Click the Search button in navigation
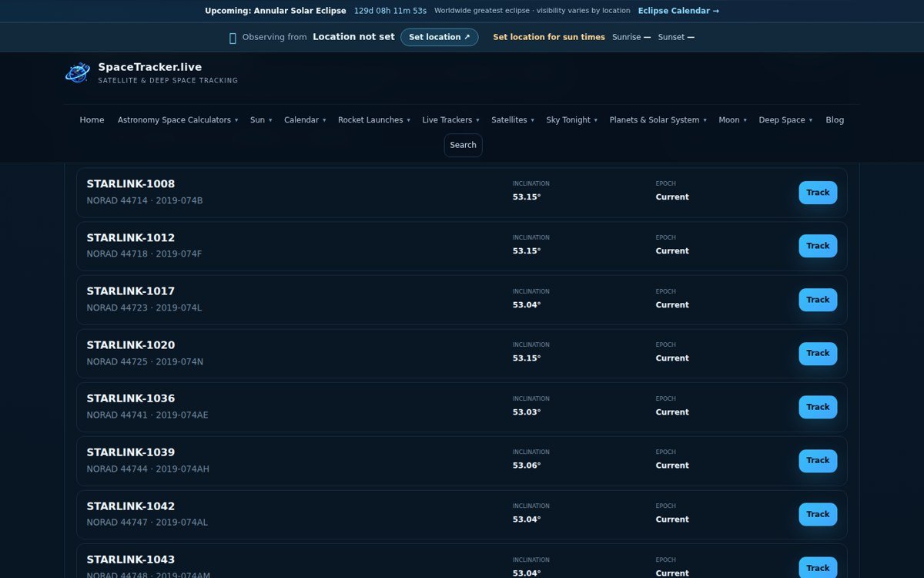The image size is (924, 578). (463, 145)
